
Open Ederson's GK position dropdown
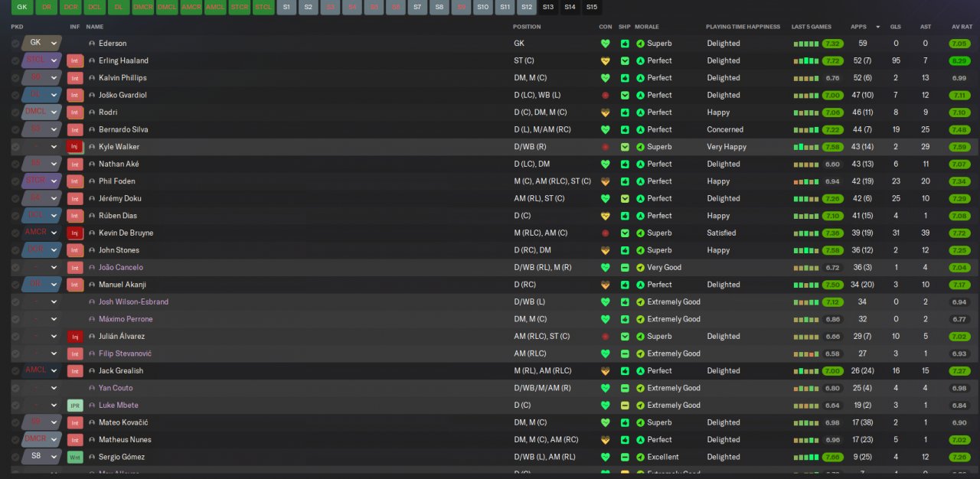coord(41,44)
